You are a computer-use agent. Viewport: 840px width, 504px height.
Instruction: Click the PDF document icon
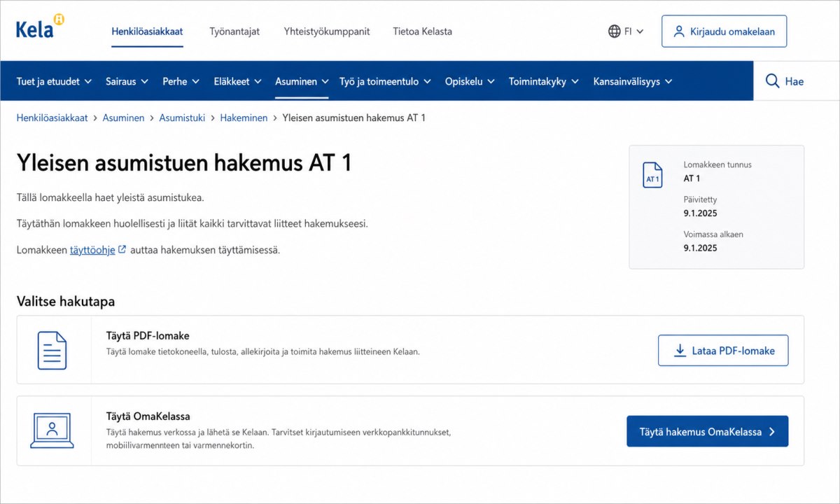coord(52,350)
